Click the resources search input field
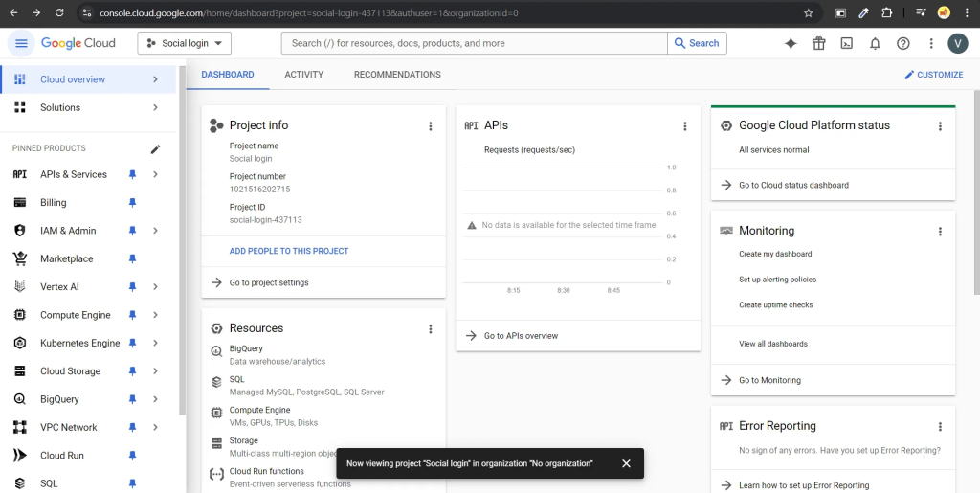This screenshot has height=493, width=980. coord(474,43)
